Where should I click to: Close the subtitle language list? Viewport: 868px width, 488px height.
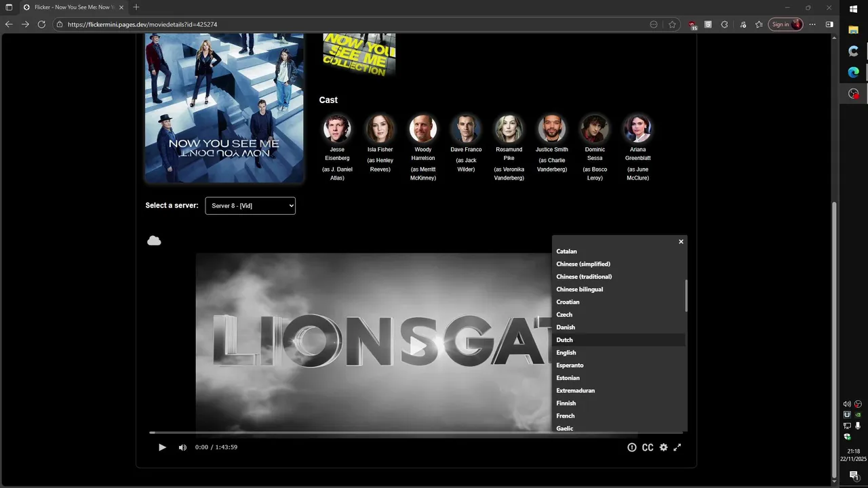[681, 241]
